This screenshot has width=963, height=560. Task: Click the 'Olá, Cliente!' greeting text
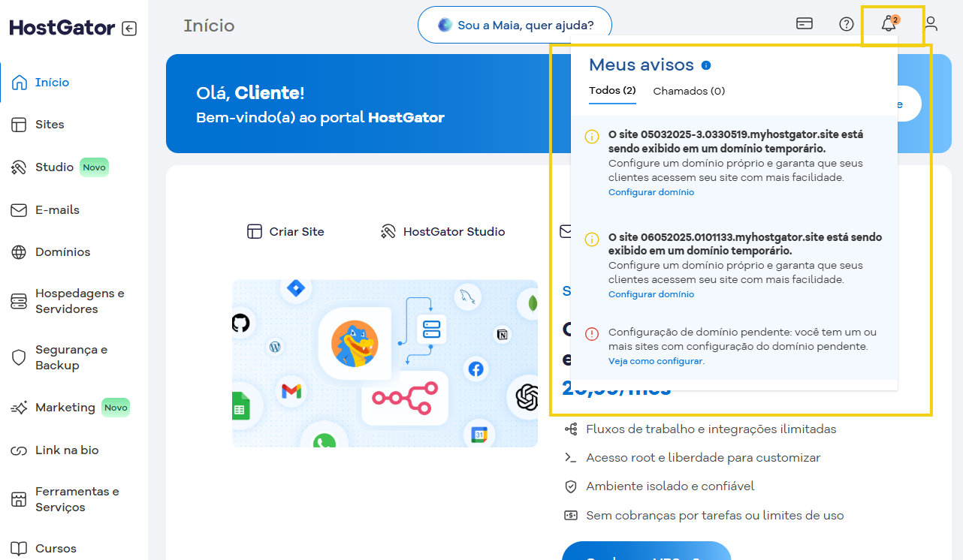coord(250,93)
